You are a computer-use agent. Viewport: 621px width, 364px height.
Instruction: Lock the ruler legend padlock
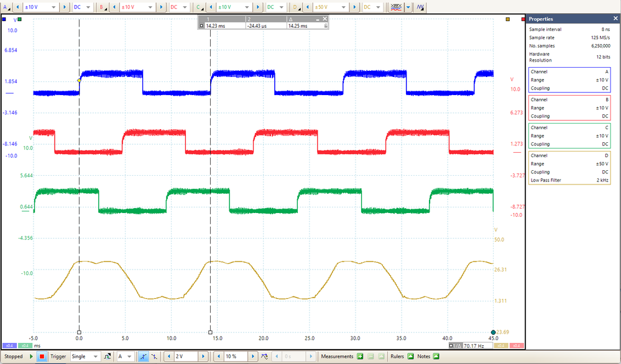click(x=326, y=25)
